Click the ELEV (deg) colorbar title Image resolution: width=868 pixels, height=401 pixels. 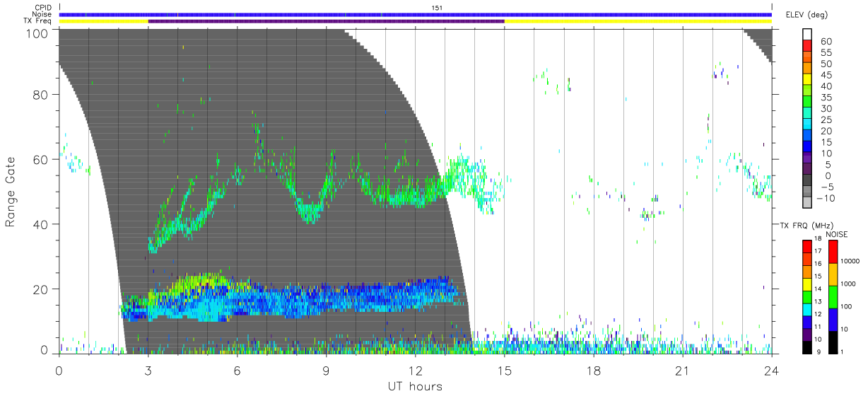click(x=807, y=15)
